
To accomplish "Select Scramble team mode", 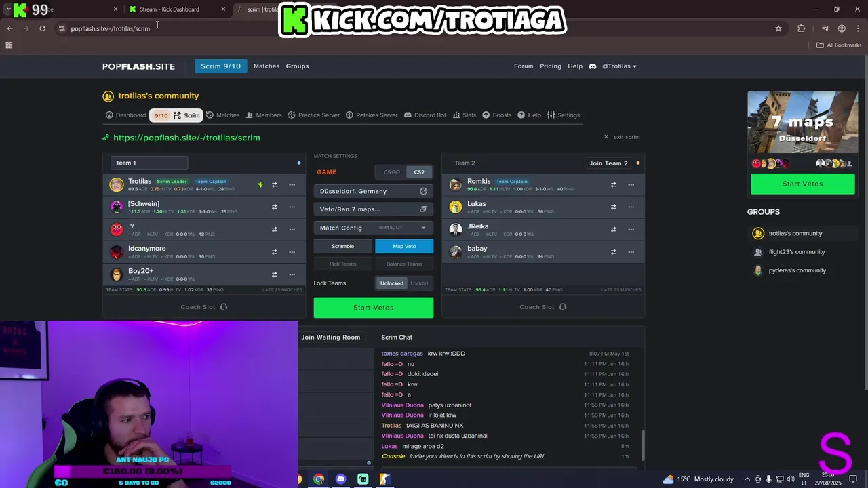I will click(x=342, y=247).
